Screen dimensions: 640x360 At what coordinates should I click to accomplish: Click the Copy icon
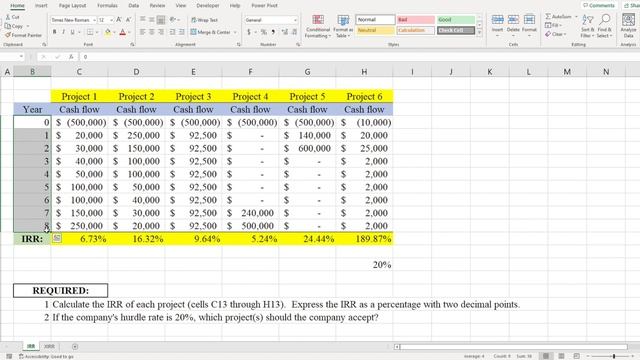(x=8, y=26)
